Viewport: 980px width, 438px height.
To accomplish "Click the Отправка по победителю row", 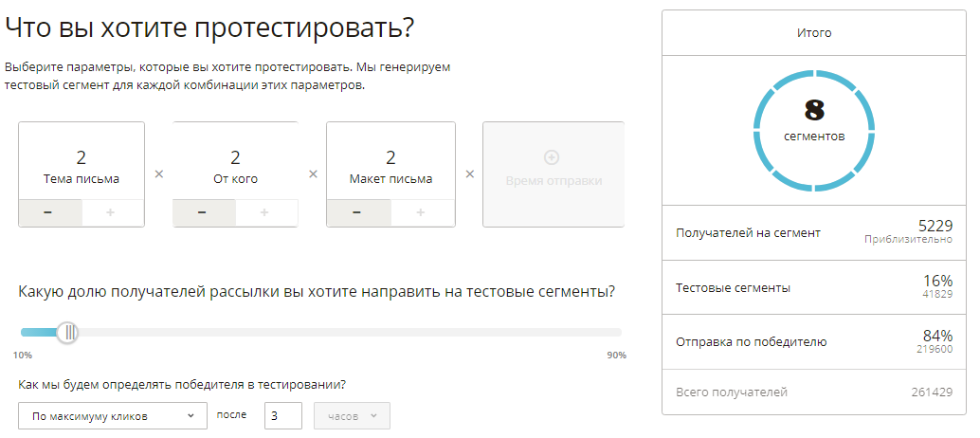I will tap(813, 341).
